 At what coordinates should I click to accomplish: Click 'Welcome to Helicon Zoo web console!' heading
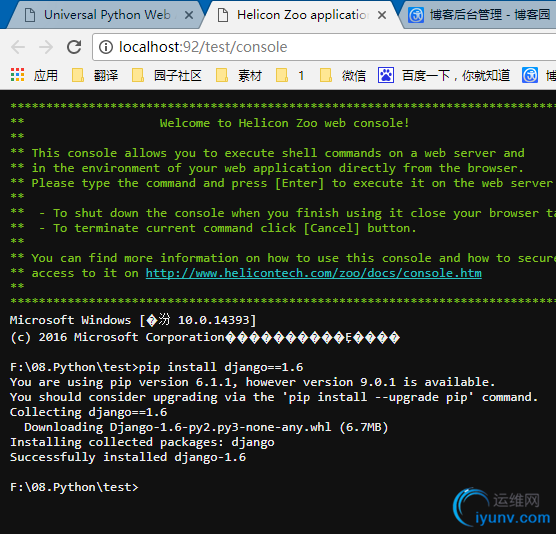point(285,123)
